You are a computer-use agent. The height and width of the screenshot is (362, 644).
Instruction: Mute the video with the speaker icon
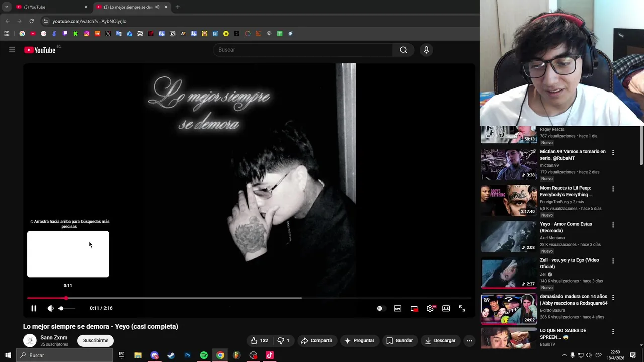click(50, 308)
